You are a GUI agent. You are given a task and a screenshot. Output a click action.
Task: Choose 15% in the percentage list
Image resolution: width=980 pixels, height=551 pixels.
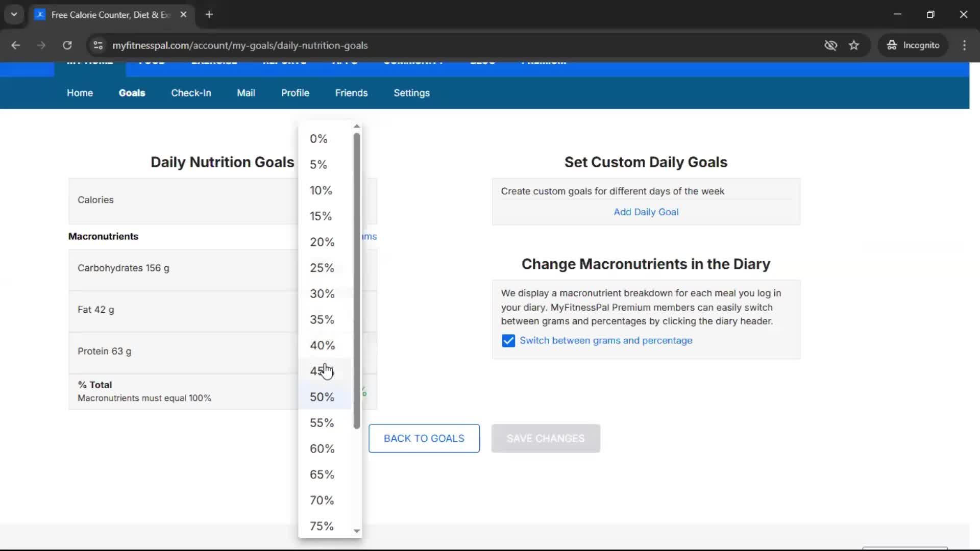tap(325, 216)
